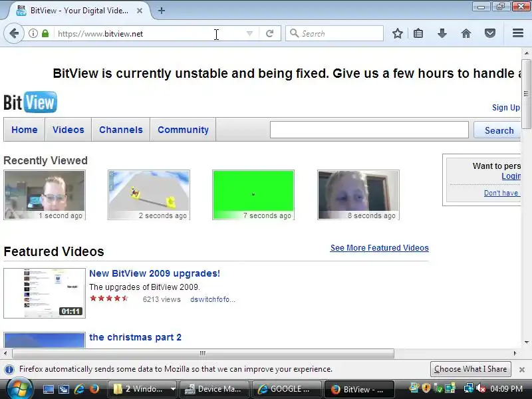Open uploader dswitchfofo... channel link

213,299
